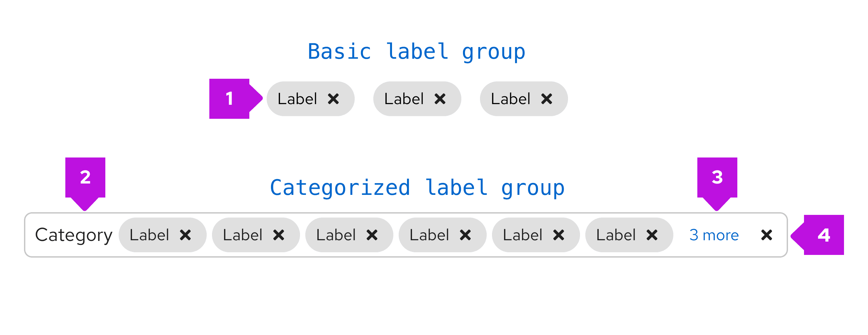868x335 pixels.
Task: Select the purple annotation marker 1
Action: point(230,99)
